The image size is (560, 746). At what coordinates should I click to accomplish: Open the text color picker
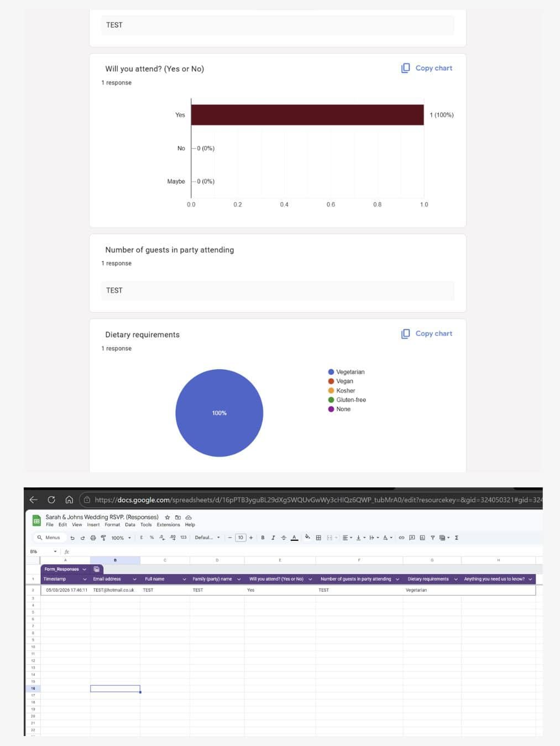coord(294,538)
